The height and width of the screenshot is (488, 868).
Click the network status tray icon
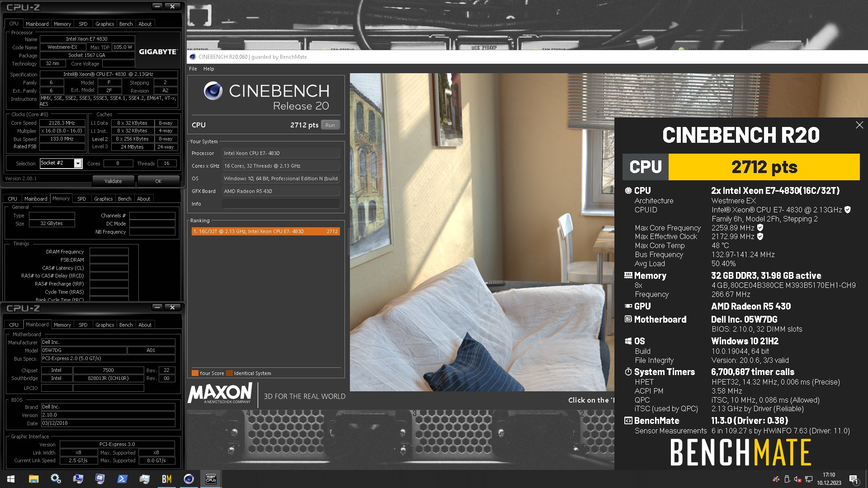click(x=809, y=479)
